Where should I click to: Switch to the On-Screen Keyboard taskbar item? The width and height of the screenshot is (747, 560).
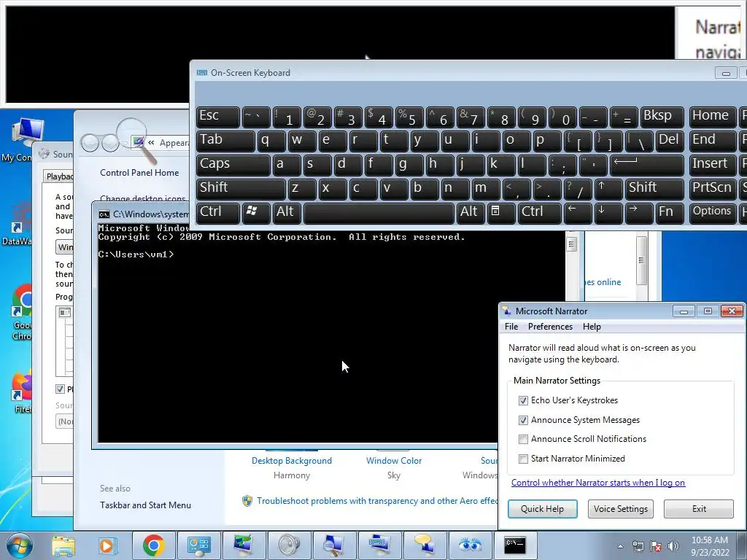(379, 545)
